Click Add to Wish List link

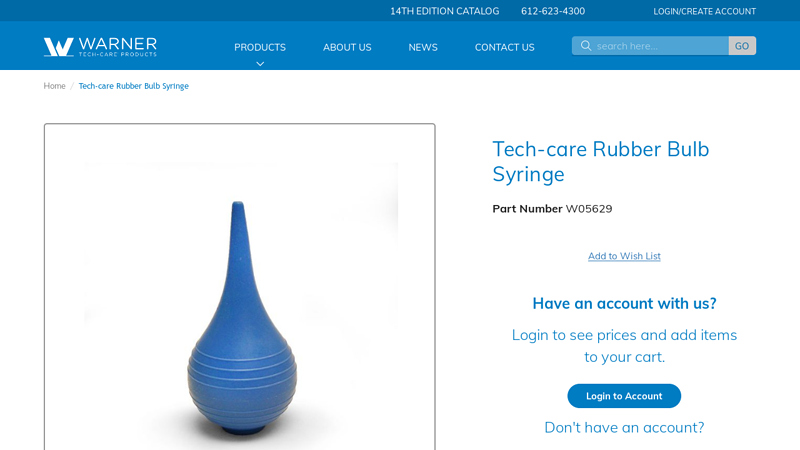click(x=624, y=256)
